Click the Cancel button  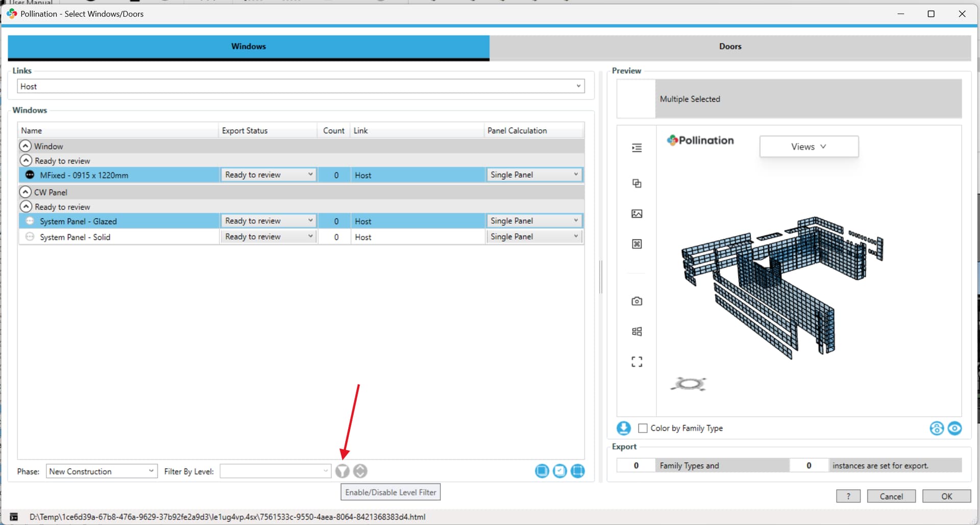click(x=891, y=496)
